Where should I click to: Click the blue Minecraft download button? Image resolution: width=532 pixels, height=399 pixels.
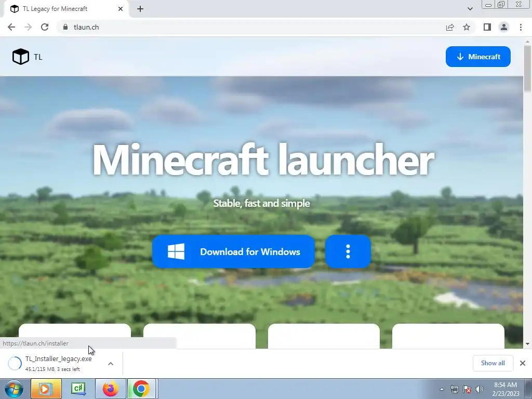pos(478,57)
